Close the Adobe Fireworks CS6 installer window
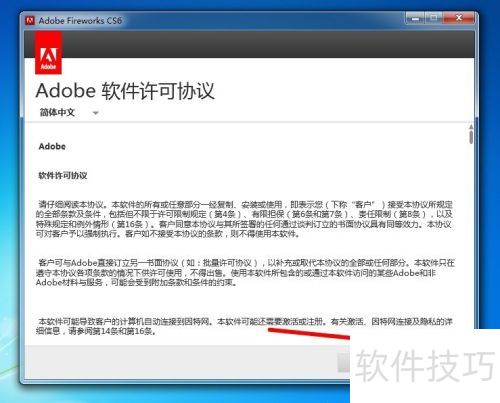500x403 pixels. [x=459, y=18]
